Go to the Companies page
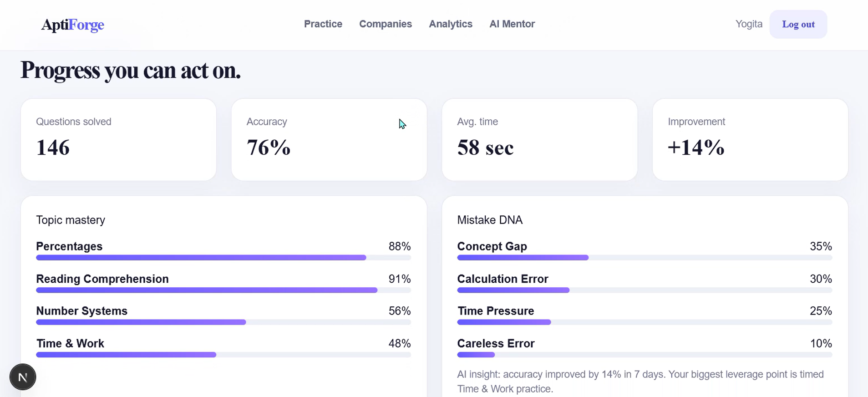The width and height of the screenshot is (868, 397). click(x=386, y=24)
